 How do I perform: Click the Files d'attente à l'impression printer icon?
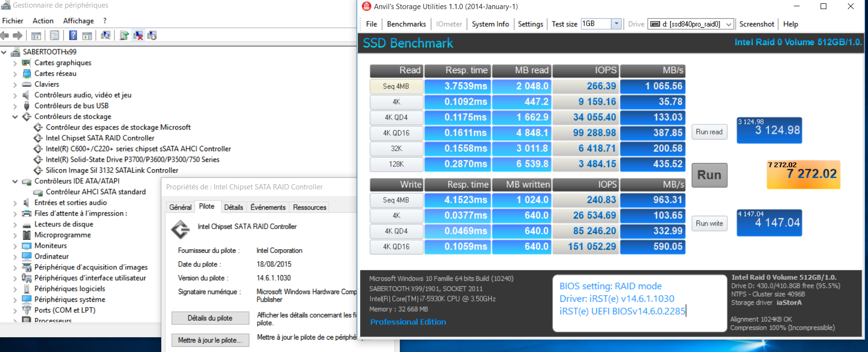click(27, 213)
